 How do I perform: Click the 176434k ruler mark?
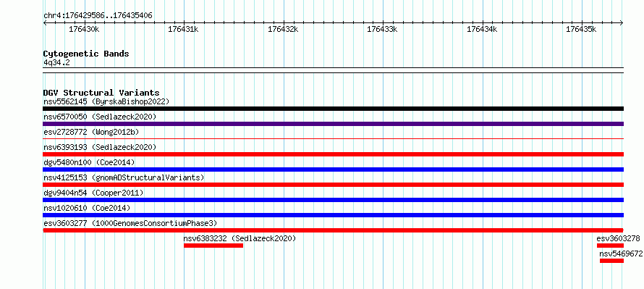(x=482, y=29)
